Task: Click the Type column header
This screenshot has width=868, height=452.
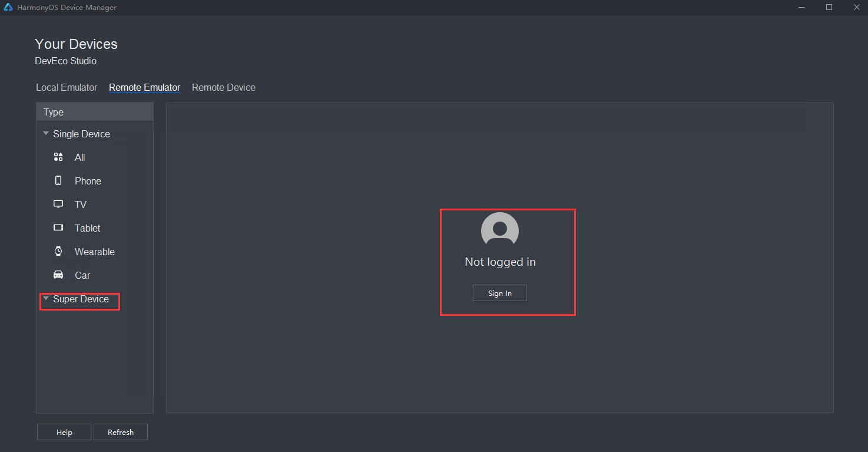Action: [95, 112]
